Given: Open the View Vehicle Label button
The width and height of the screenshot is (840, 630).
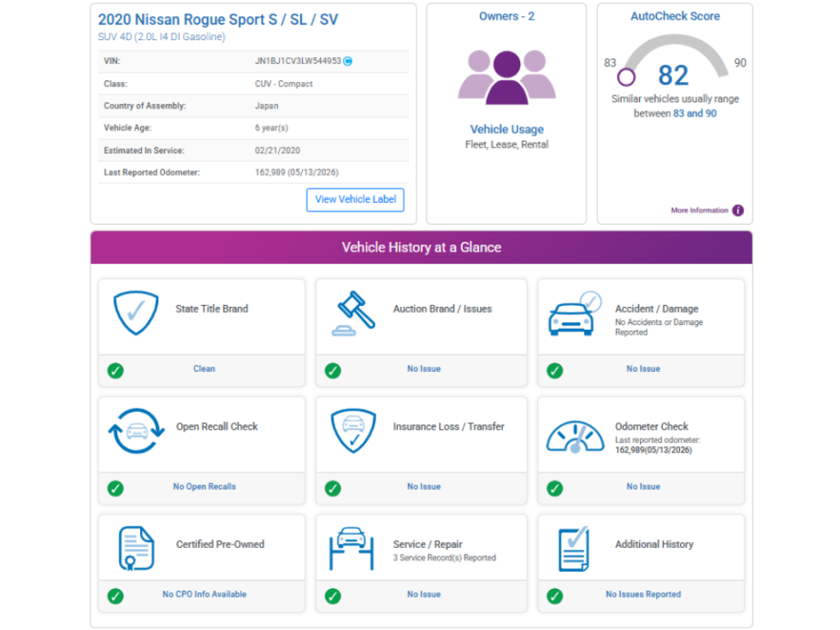Looking at the screenshot, I should click(x=355, y=200).
